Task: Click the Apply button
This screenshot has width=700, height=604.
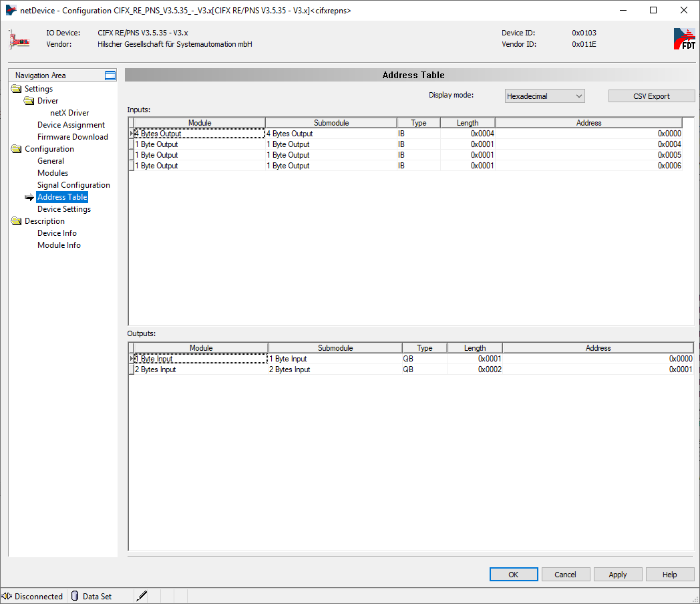Action: (617, 575)
